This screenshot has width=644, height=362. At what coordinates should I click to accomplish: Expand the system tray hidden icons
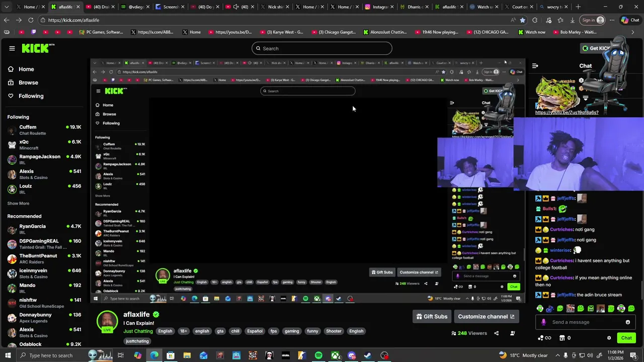[x=557, y=355]
